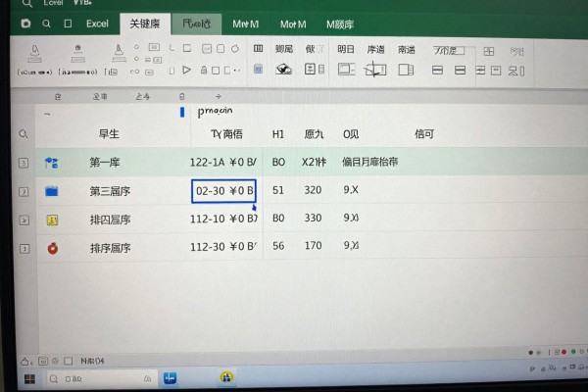The width and height of the screenshot is (588, 392).
Task: Click the plus sign below the ribbon
Action: (x=219, y=97)
